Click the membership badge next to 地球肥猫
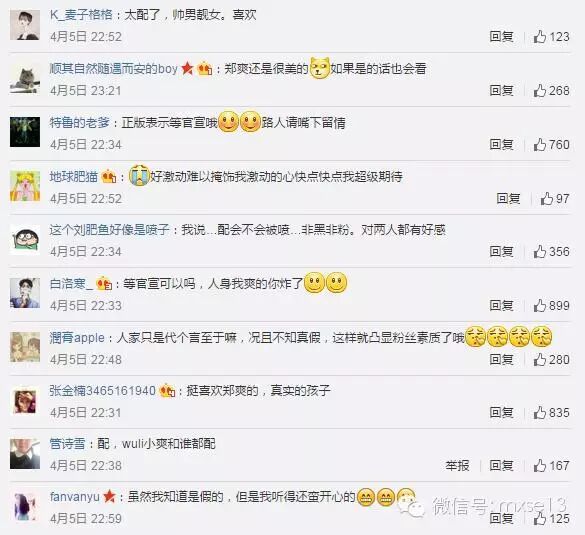The width and height of the screenshot is (585, 535). point(109,176)
